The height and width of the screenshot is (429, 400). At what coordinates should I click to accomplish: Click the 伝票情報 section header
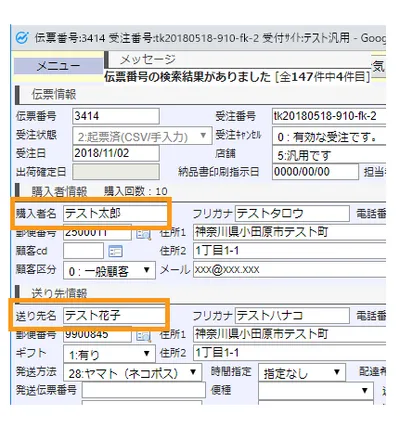click(54, 95)
